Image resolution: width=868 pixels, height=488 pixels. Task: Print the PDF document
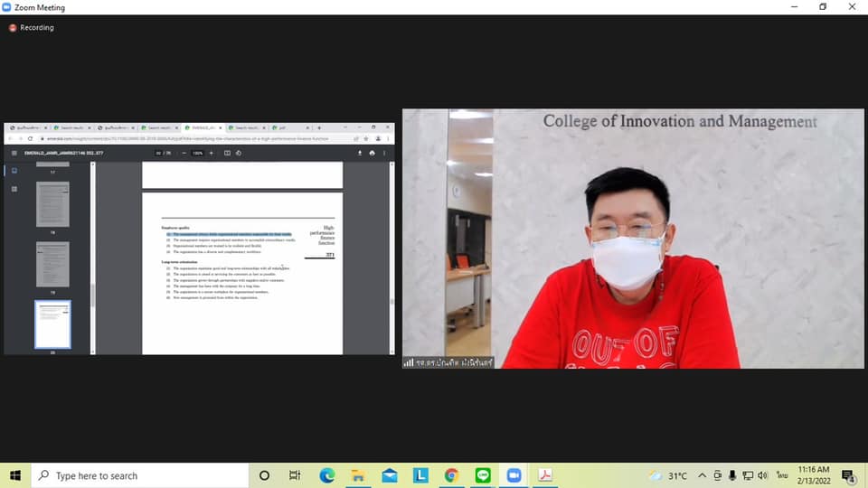(x=372, y=153)
